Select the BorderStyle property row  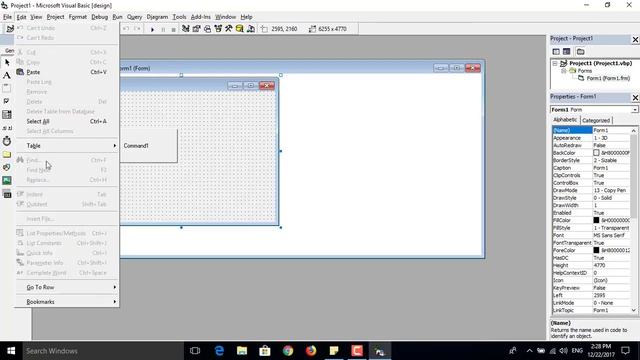pos(591,160)
